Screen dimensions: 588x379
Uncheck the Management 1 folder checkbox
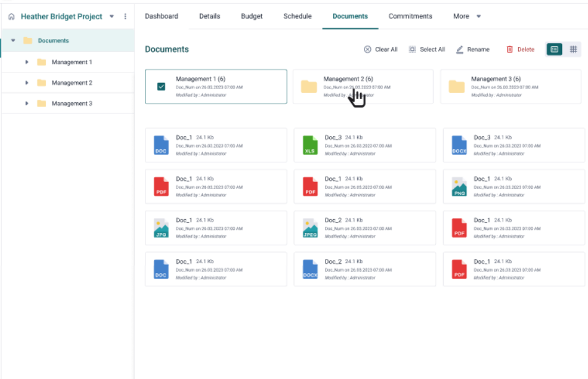[161, 87]
